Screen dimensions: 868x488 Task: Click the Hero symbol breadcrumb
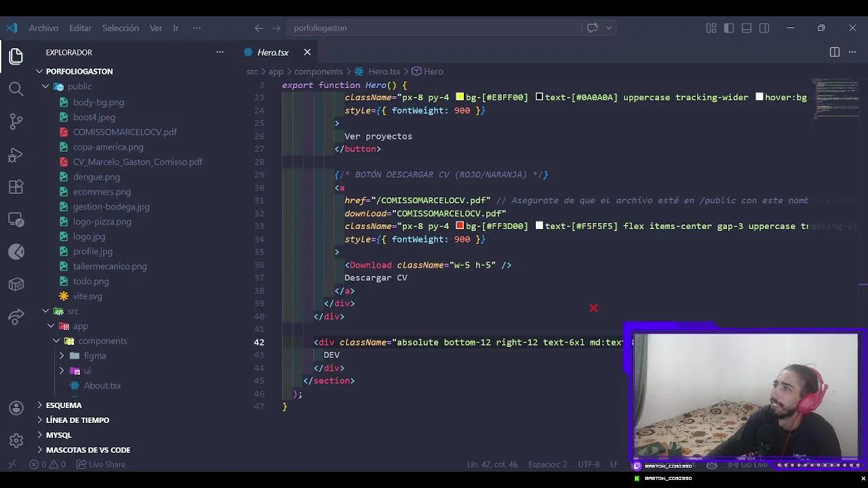coord(427,71)
